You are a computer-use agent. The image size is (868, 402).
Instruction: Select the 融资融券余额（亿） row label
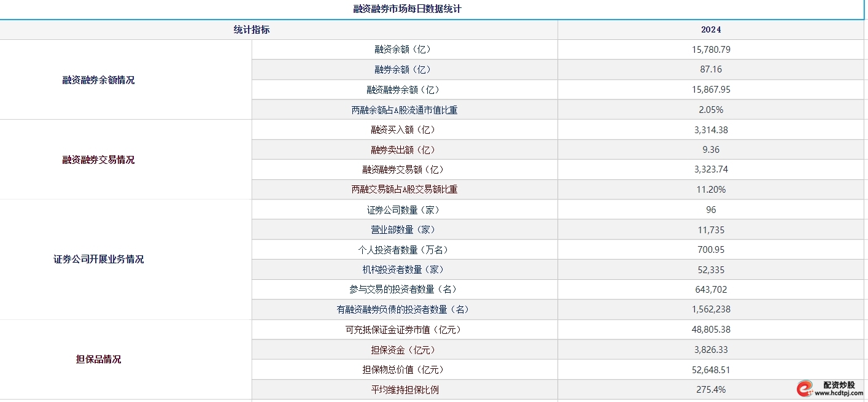click(405, 90)
